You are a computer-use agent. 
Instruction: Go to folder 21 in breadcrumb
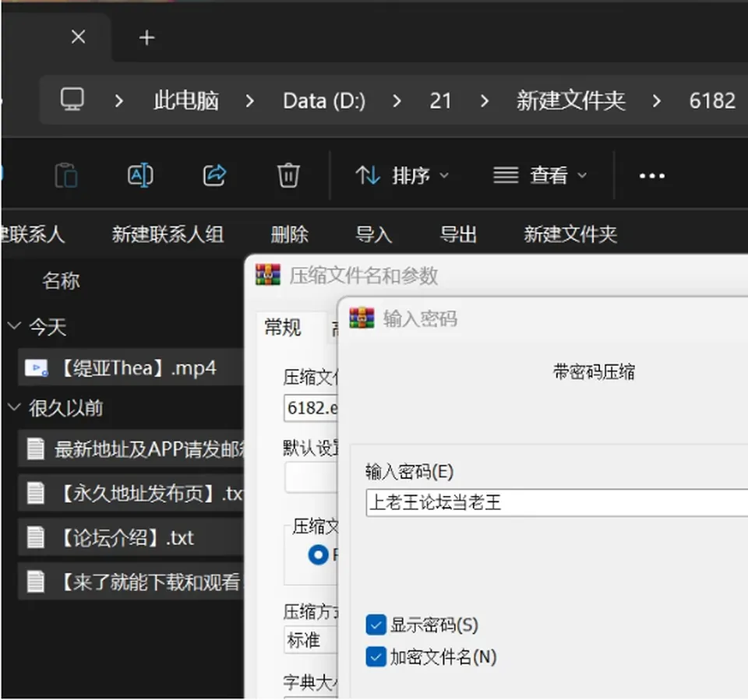(440, 100)
